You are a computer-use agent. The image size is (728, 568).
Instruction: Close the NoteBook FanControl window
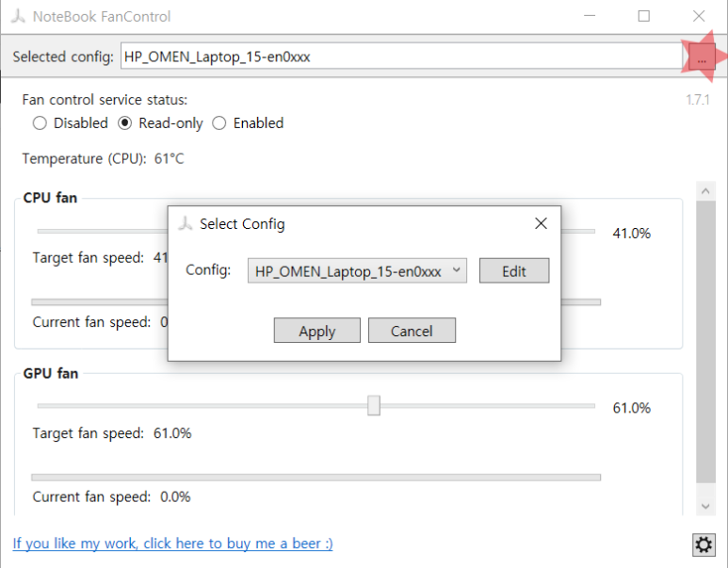(x=699, y=16)
